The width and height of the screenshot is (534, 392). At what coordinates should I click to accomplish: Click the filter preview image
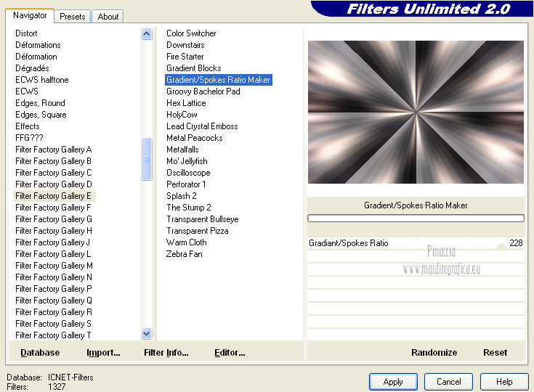click(x=416, y=112)
